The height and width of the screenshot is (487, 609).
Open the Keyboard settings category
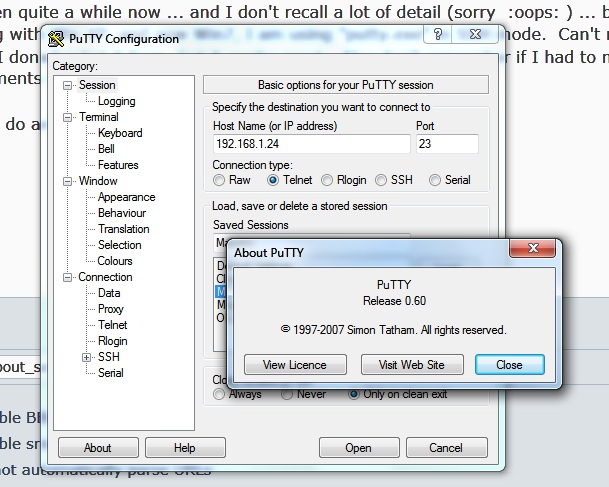pos(120,133)
